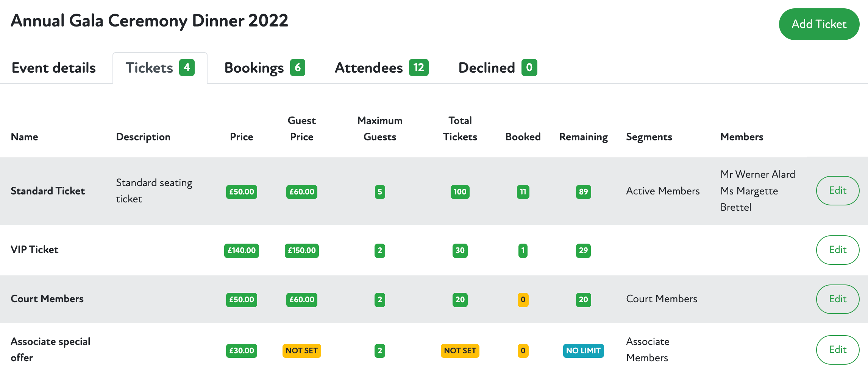Switch to the Bookings tab
Image resolution: width=868 pixels, height=373 pixels.
tap(264, 68)
